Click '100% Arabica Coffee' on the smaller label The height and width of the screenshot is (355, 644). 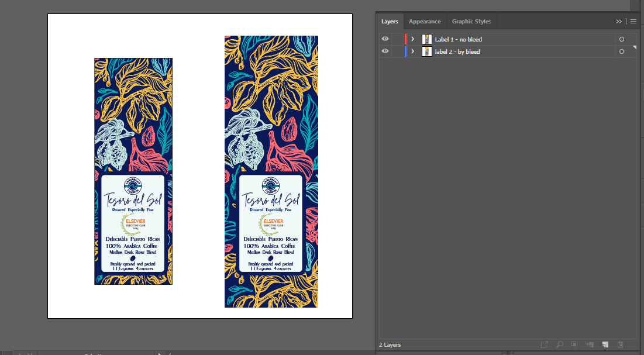click(132, 246)
